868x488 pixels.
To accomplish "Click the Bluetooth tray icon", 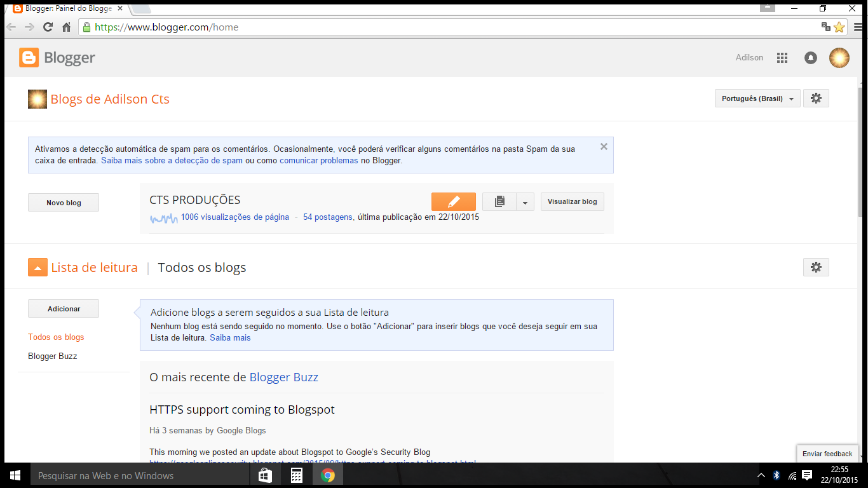I will click(776, 475).
